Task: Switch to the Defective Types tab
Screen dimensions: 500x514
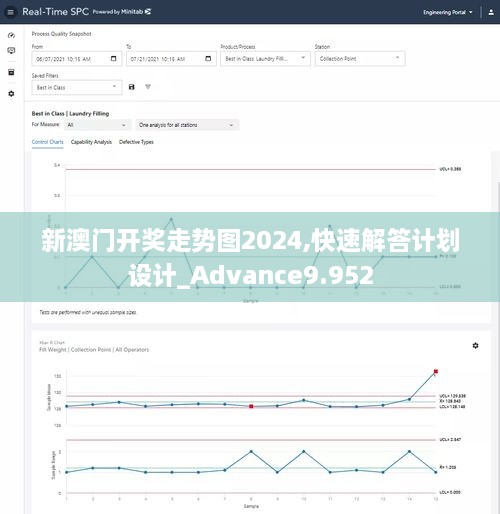Action: [136, 142]
